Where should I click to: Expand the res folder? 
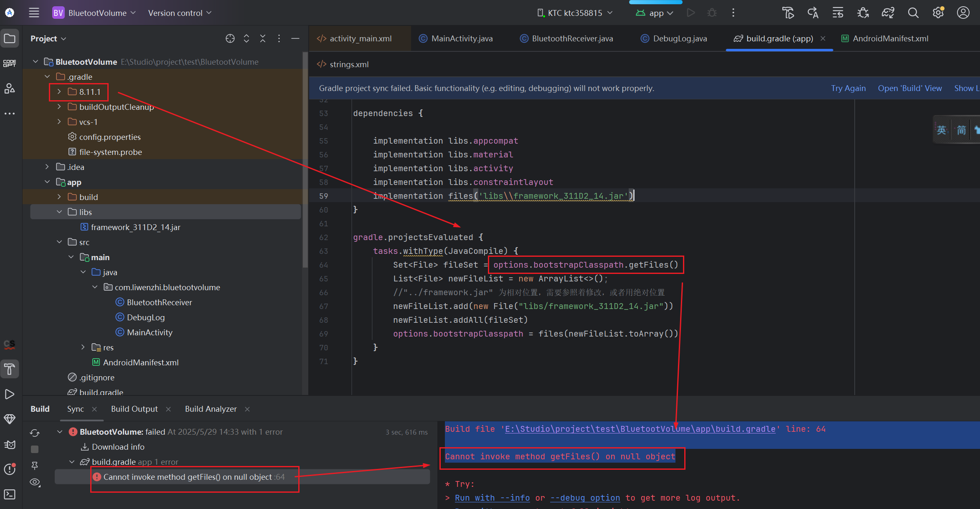tap(83, 347)
